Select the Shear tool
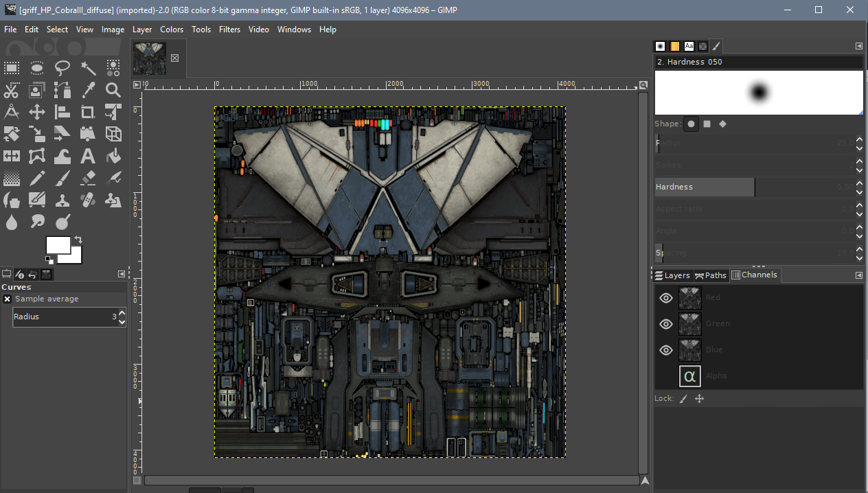The image size is (868, 493). (62, 134)
